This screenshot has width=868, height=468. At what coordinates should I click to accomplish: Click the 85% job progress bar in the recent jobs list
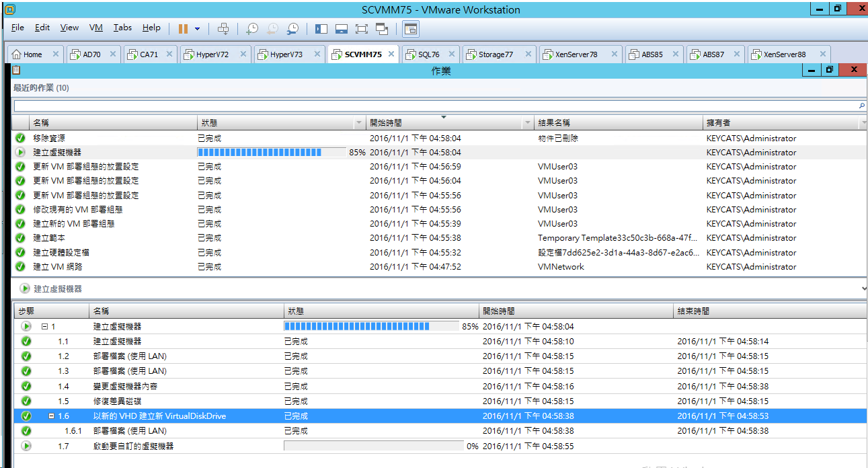tap(272, 152)
